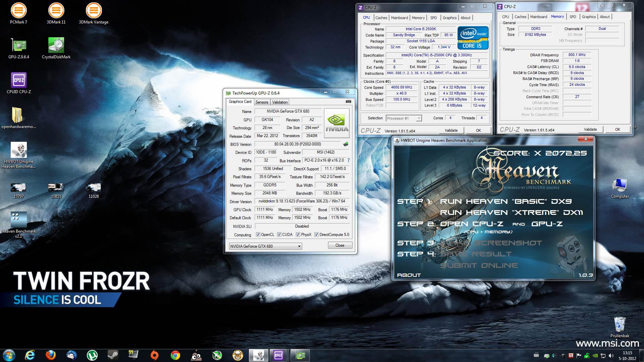Image resolution: width=644 pixels, height=362 pixels.
Task: Open HWBOT Unigine Heaven Benchmark desktop icon
Action: click(x=18, y=154)
